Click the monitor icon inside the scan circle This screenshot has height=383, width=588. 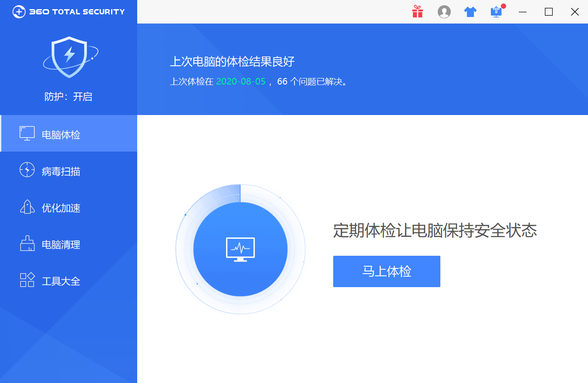coord(240,248)
